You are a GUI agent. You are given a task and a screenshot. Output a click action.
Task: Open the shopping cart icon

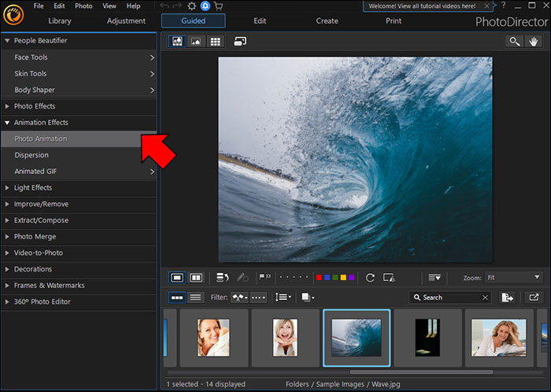coord(218,6)
